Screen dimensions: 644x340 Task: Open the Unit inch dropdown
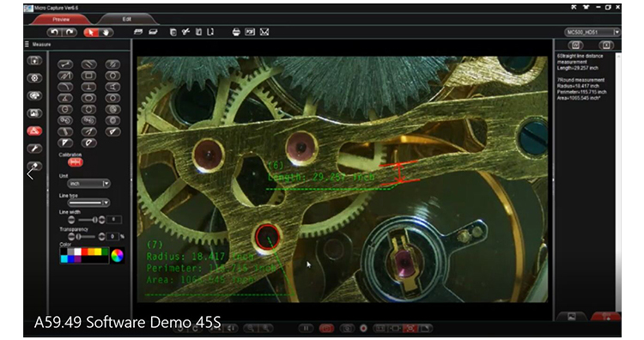[x=89, y=184]
